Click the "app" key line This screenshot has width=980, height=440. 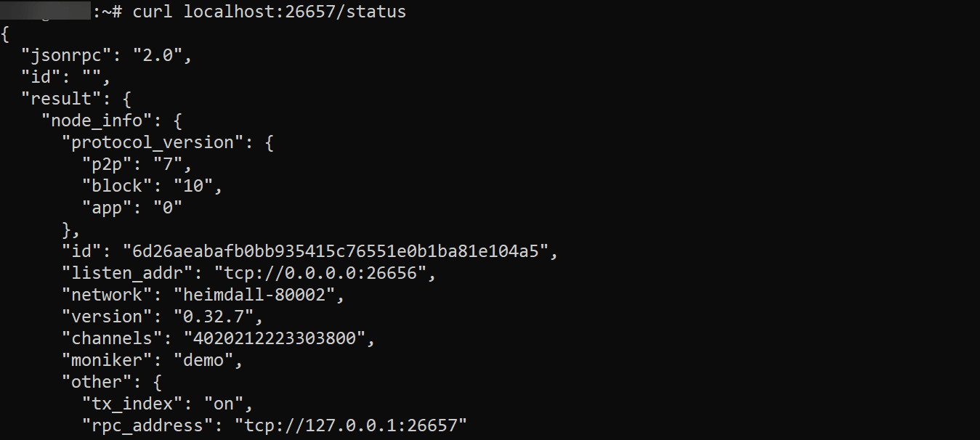(107, 208)
